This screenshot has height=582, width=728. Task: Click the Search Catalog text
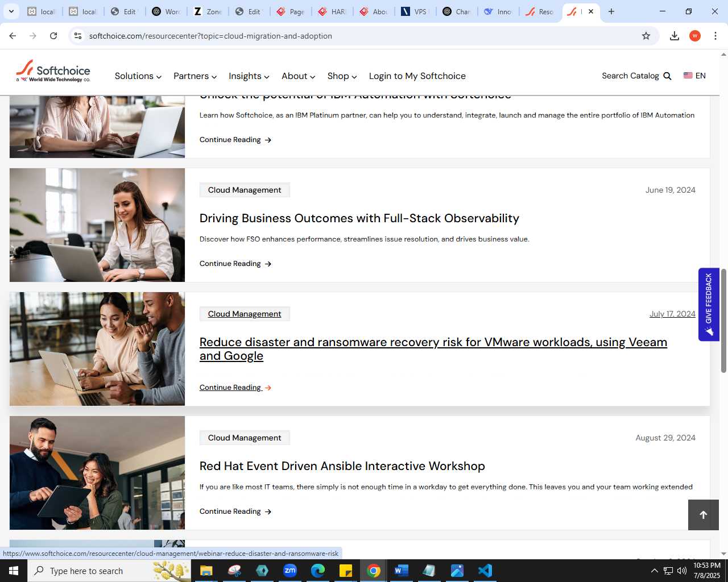point(630,76)
